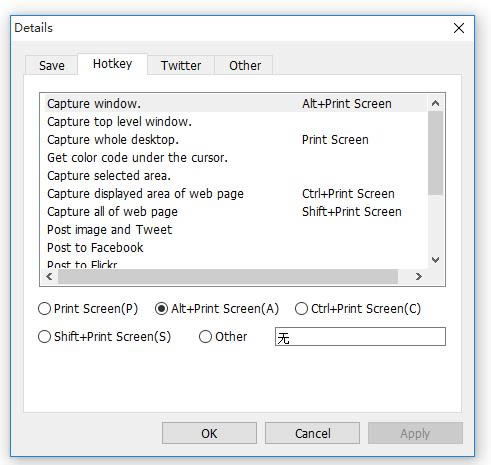491x465 pixels.
Task: Close the Details dialog with X
Action: tap(459, 28)
